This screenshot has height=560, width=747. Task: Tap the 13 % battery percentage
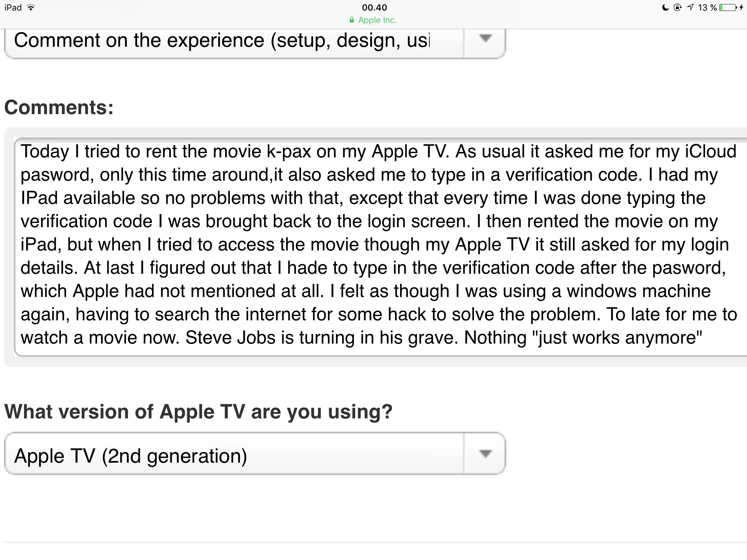pos(707,8)
